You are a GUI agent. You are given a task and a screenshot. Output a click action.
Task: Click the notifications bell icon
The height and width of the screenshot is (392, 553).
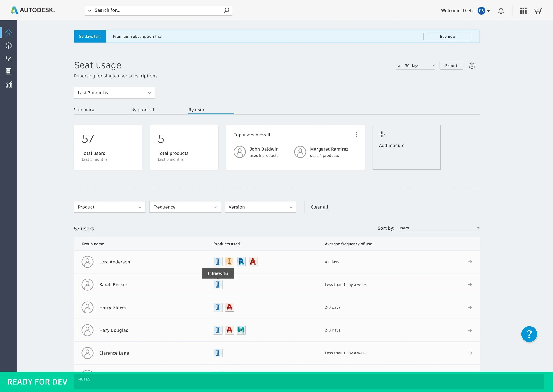(501, 11)
